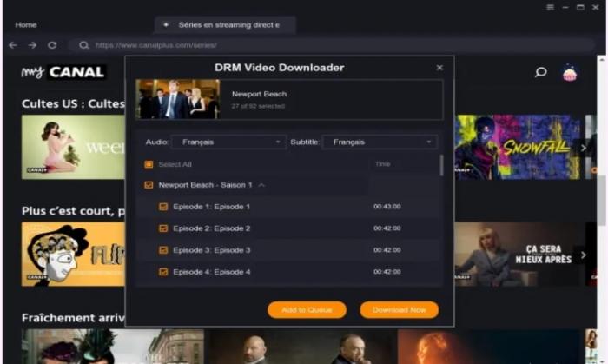Go forward with the forward arrow
The width and height of the screenshot is (608, 364).
[33, 45]
